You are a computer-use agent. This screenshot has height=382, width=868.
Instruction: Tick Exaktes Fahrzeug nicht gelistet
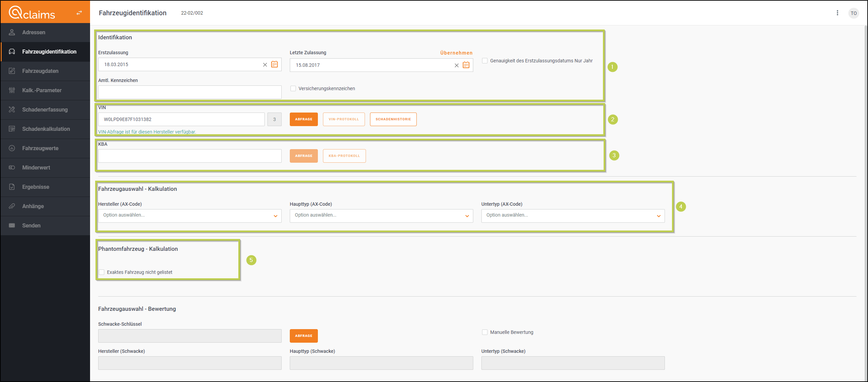(102, 272)
